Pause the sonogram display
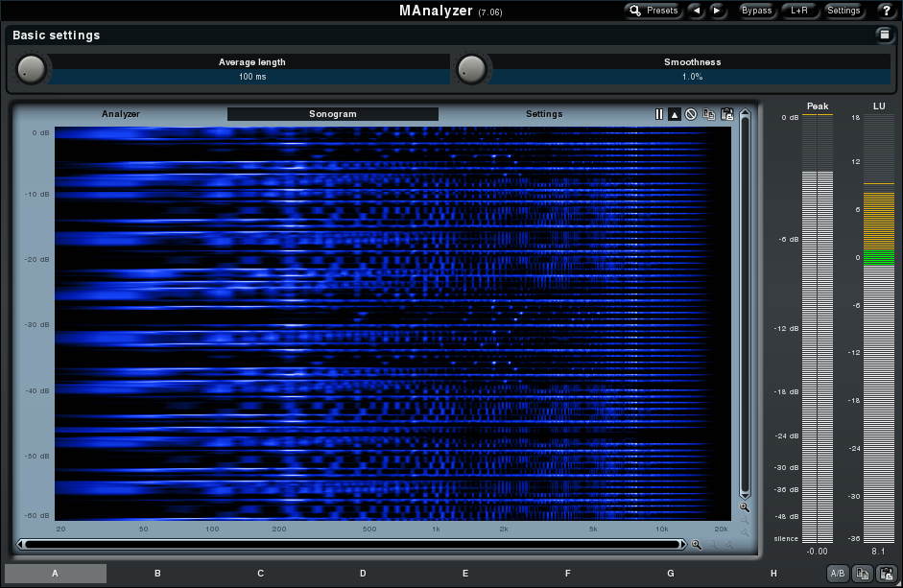Screen dimensions: 903x588 click(659, 114)
